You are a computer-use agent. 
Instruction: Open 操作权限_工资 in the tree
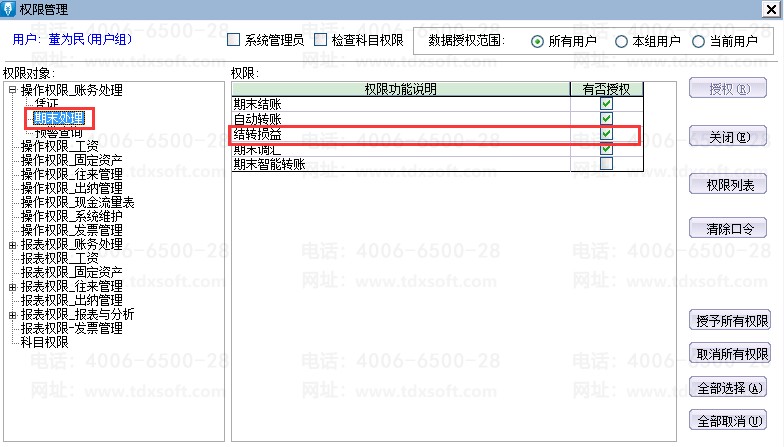point(60,146)
